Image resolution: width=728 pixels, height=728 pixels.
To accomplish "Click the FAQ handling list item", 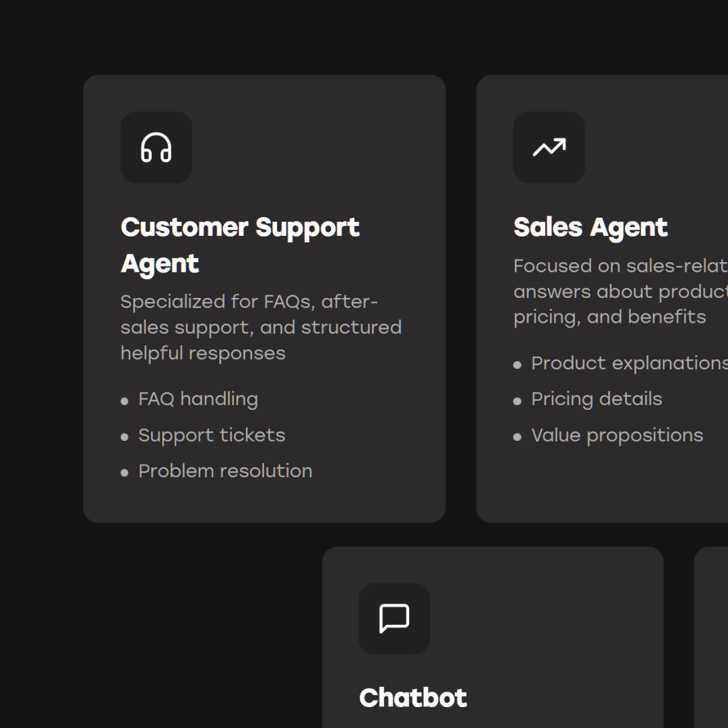I will (198, 399).
